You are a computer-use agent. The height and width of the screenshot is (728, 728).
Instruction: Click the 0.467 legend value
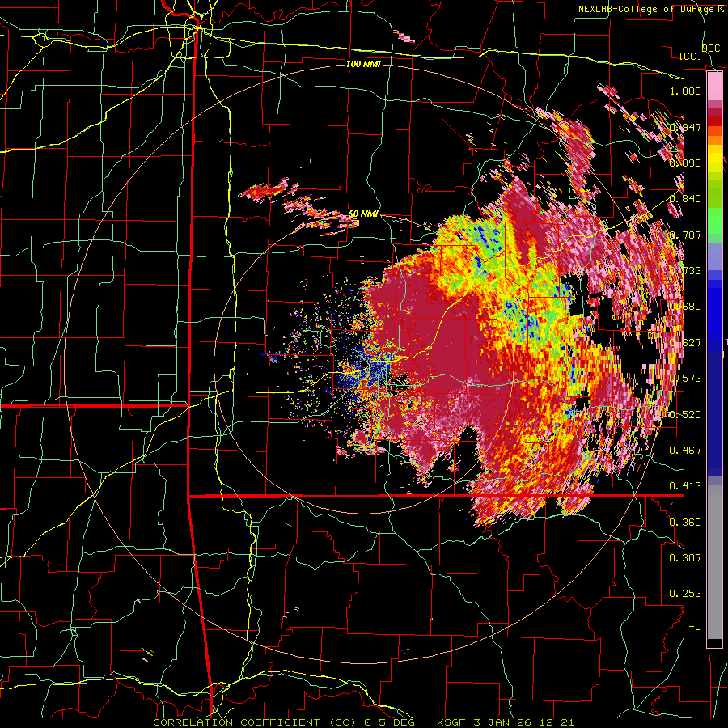tap(685, 450)
